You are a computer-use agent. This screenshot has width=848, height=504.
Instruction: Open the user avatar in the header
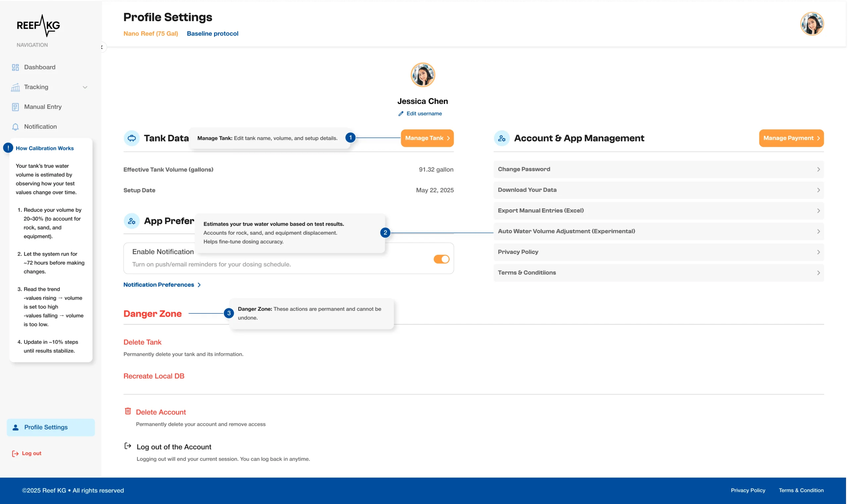[812, 24]
